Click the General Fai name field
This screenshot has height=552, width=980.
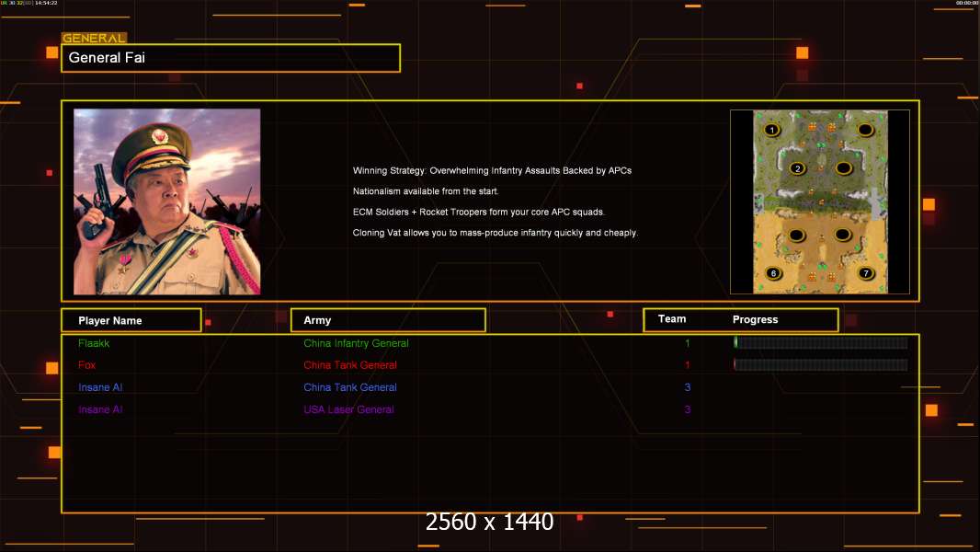point(231,58)
